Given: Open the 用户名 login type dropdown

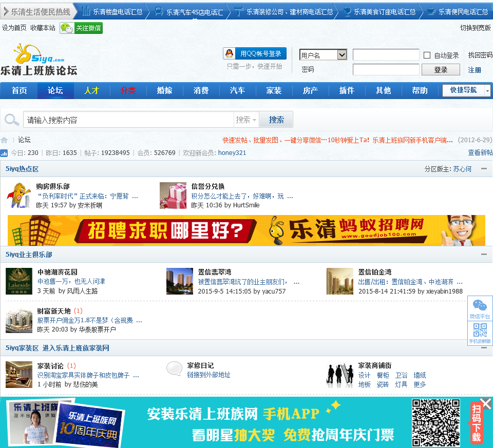Looking at the screenshot, I should (x=323, y=55).
